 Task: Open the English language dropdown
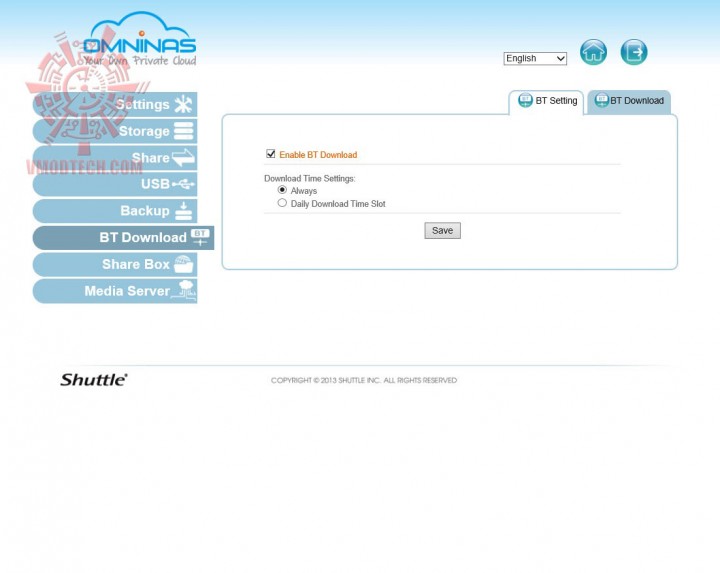pos(535,59)
